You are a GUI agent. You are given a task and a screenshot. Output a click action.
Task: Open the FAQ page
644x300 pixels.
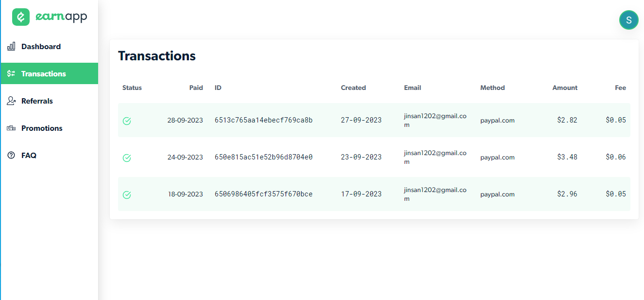tap(29, 156)
